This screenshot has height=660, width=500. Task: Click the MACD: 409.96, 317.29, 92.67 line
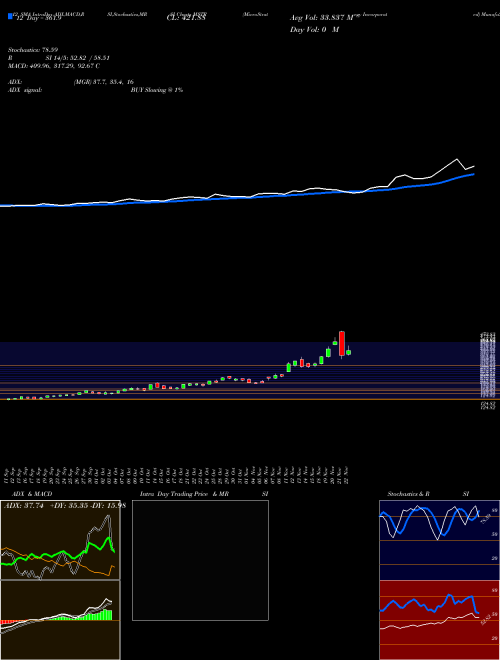[54, 66]
